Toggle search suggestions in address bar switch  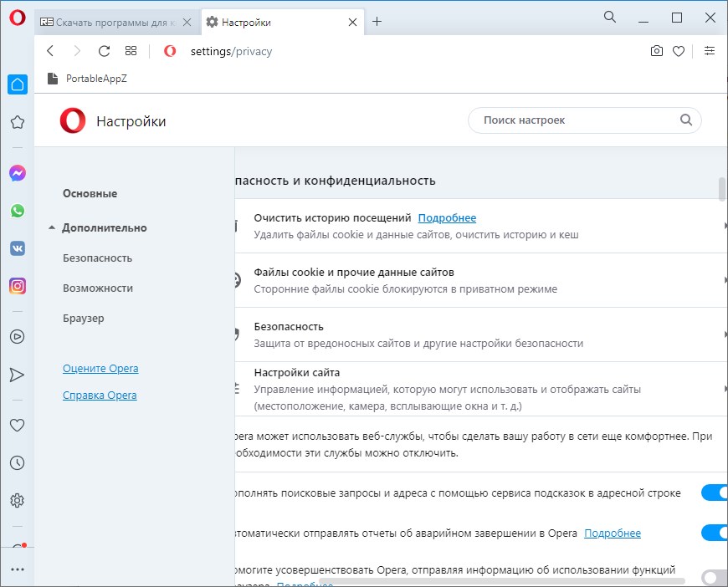point(714,493)
